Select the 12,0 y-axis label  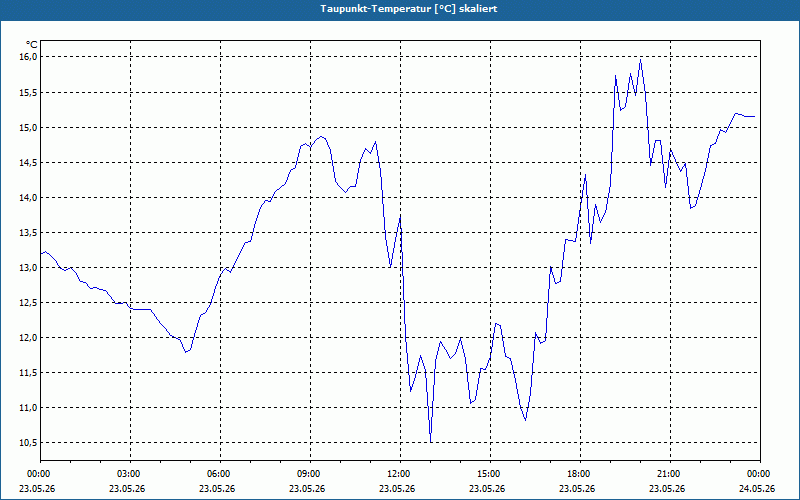29,338
